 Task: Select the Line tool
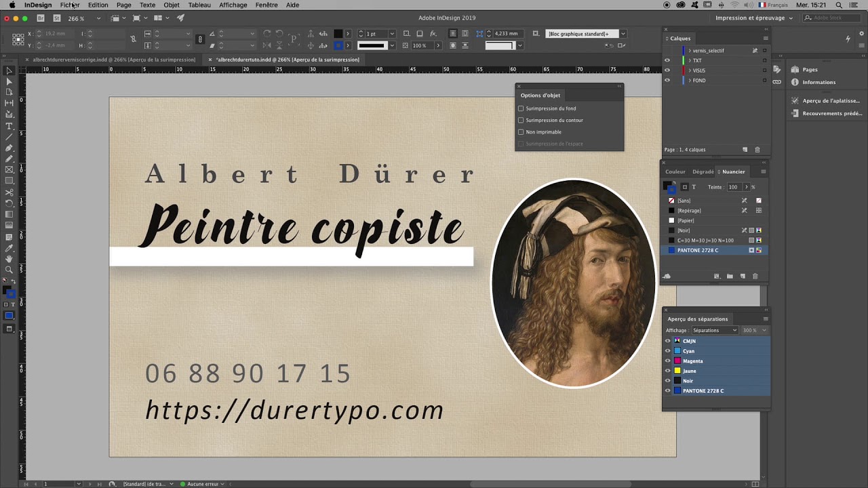point(9,137)
